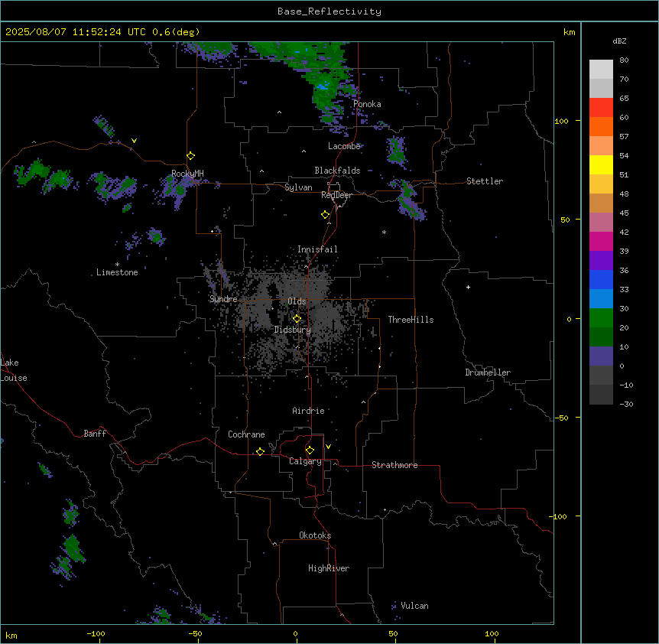
Task: Click the RockyMH label
Action: [x=187, y=174]
